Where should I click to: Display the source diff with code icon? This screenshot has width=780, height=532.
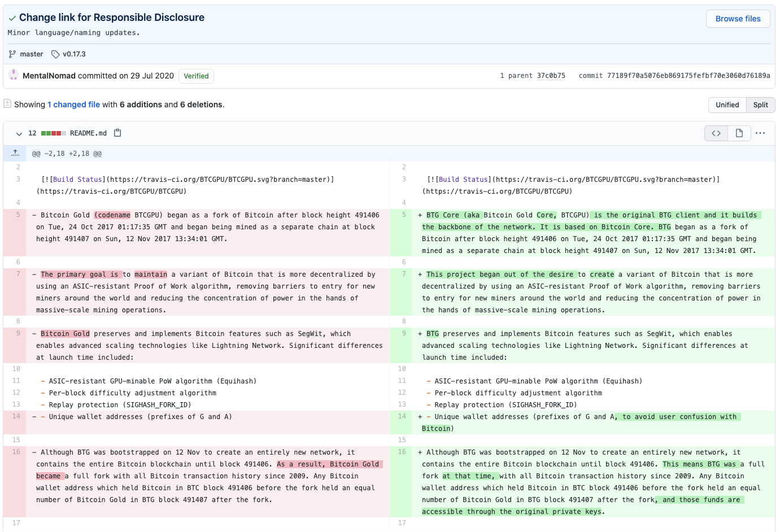716,133
